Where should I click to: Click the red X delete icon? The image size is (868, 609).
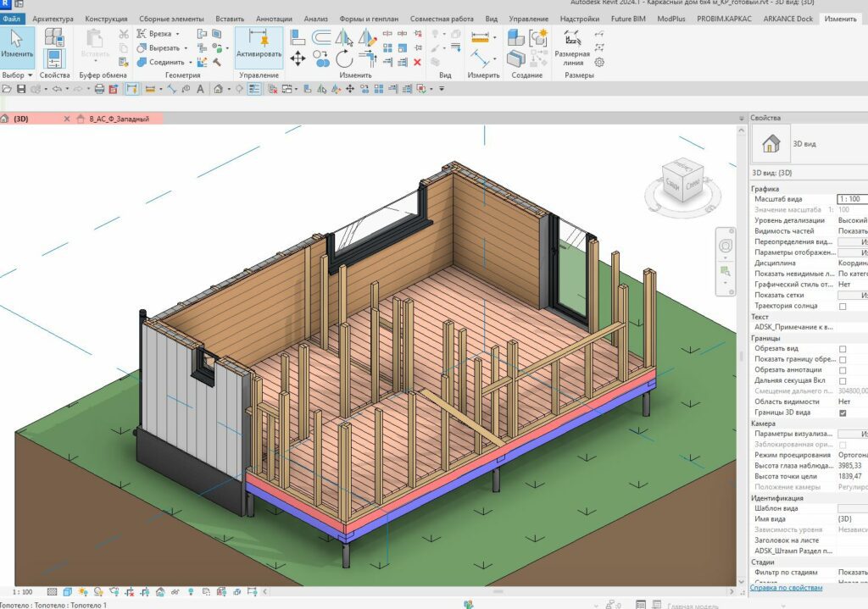click(417, 62)
